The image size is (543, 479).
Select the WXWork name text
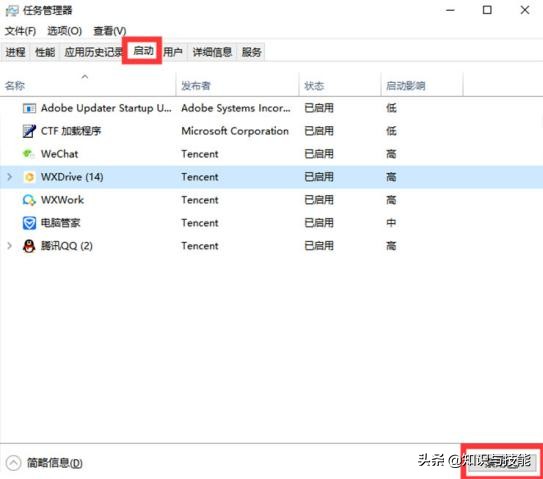point(62,200)
